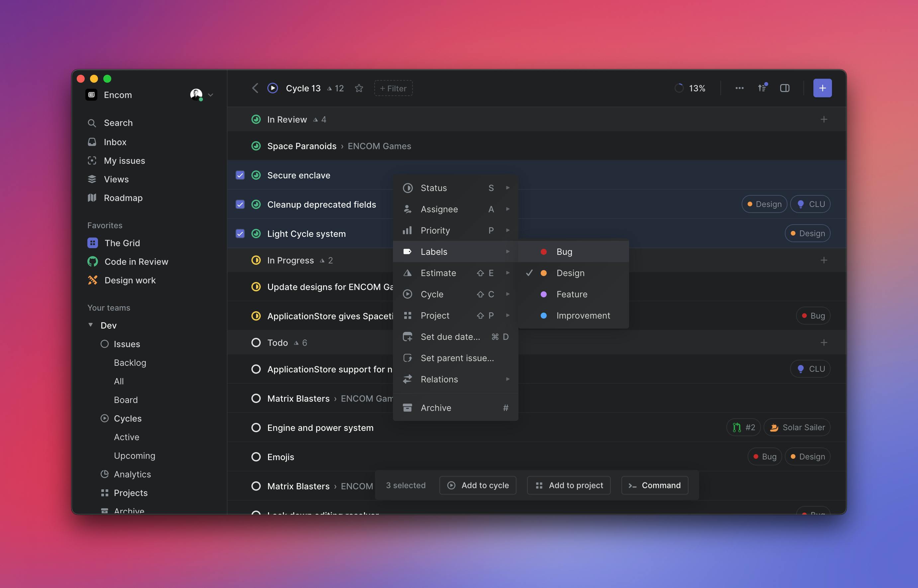Click status icon of Engine and power system

pyautogui.click(x=256, y=428)
